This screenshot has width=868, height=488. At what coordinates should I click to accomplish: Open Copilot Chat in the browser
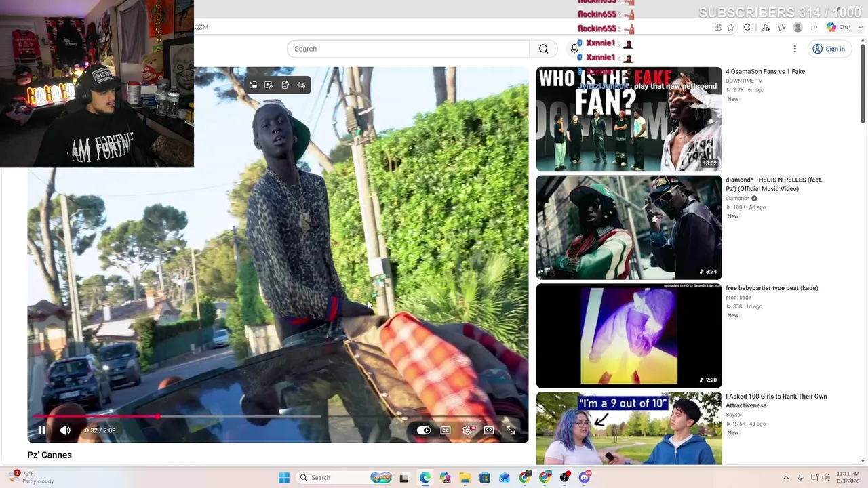tap(838, 27)
